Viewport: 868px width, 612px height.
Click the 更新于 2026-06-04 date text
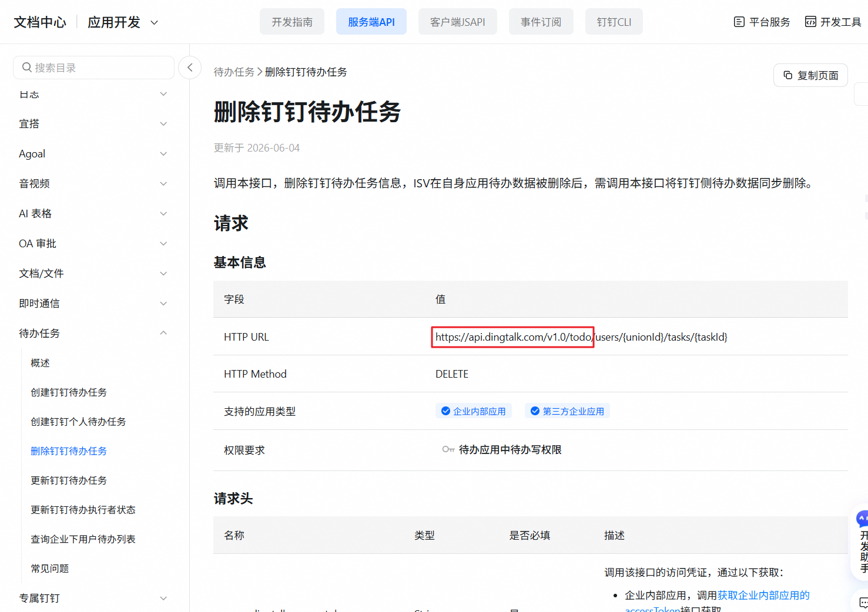click(257, 148)
